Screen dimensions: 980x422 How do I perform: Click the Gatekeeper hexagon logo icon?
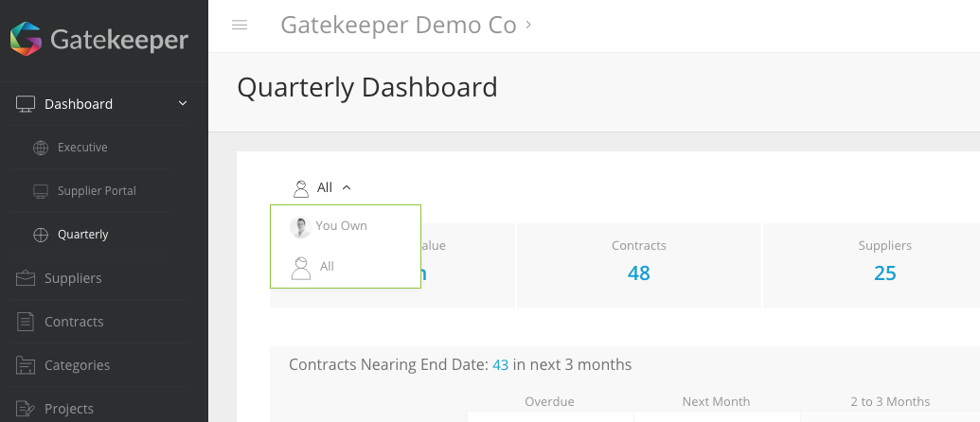(x=26, y=39)
